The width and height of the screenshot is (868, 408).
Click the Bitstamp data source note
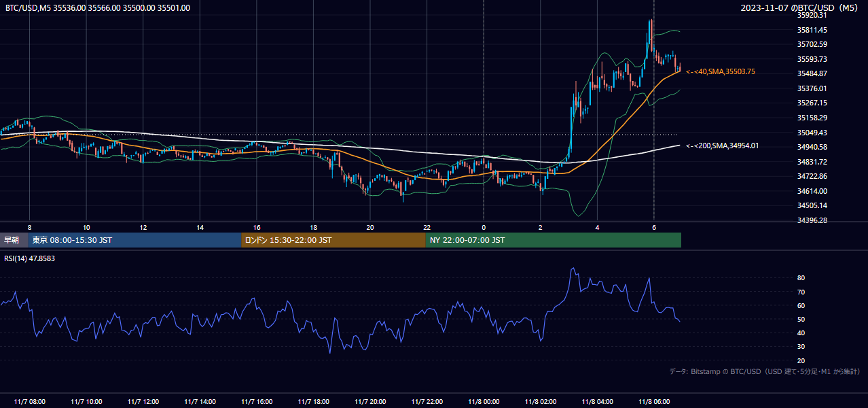click(x=765, y=371)
